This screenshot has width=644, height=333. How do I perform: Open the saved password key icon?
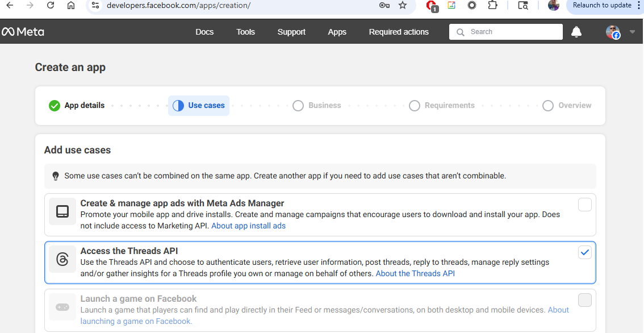(384, 5)
